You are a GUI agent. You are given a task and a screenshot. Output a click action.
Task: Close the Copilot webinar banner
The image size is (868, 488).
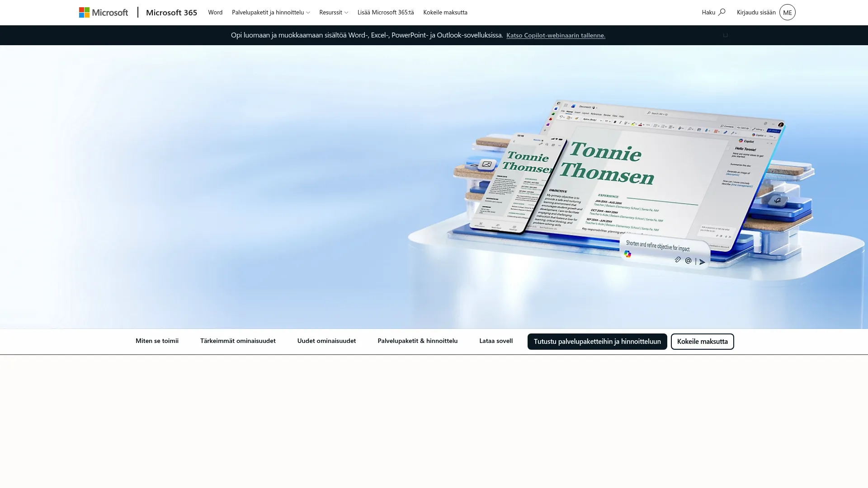click(x=725, y=35)
